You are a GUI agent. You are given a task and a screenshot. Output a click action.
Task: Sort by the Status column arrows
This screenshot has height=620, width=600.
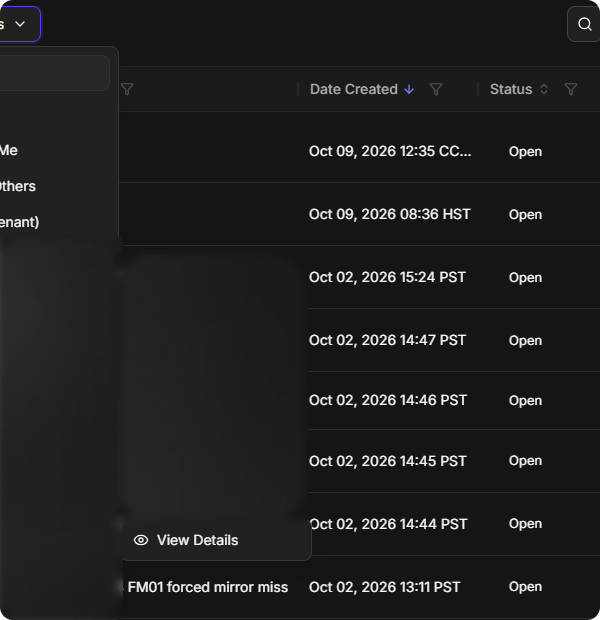point(544,89)
